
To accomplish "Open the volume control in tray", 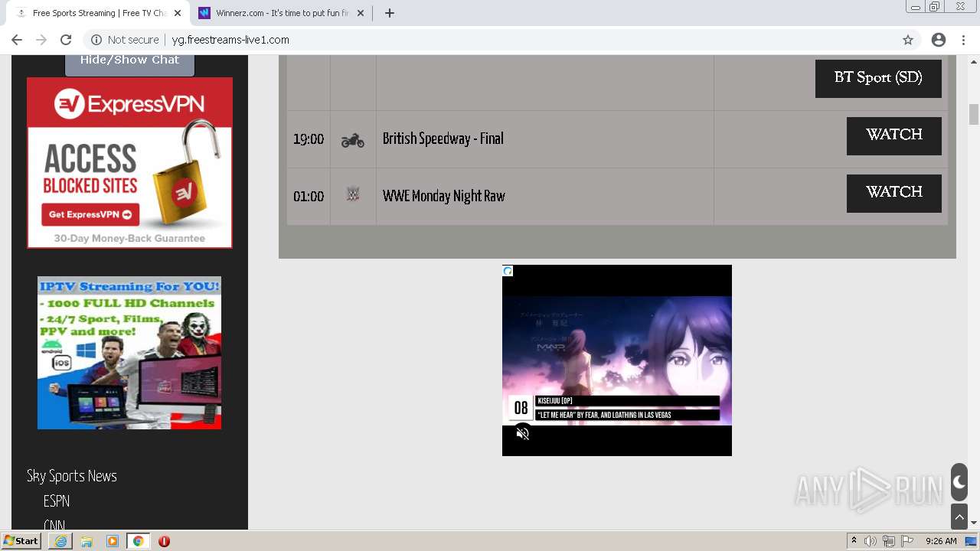I will (871, 541).
